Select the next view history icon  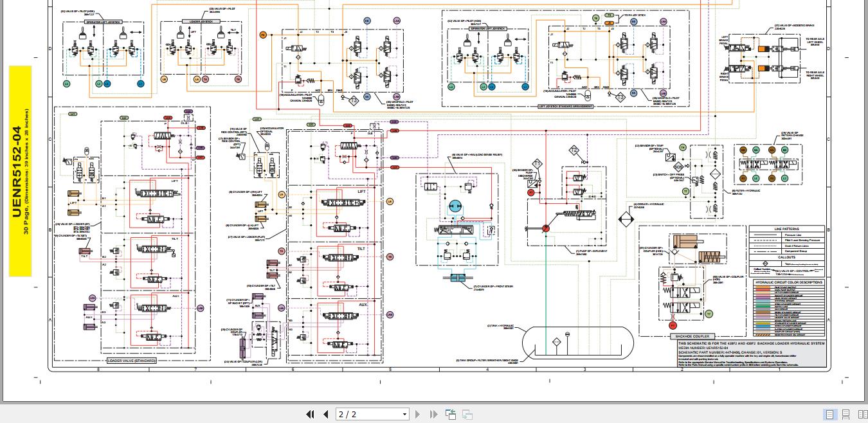coord(467,415)
